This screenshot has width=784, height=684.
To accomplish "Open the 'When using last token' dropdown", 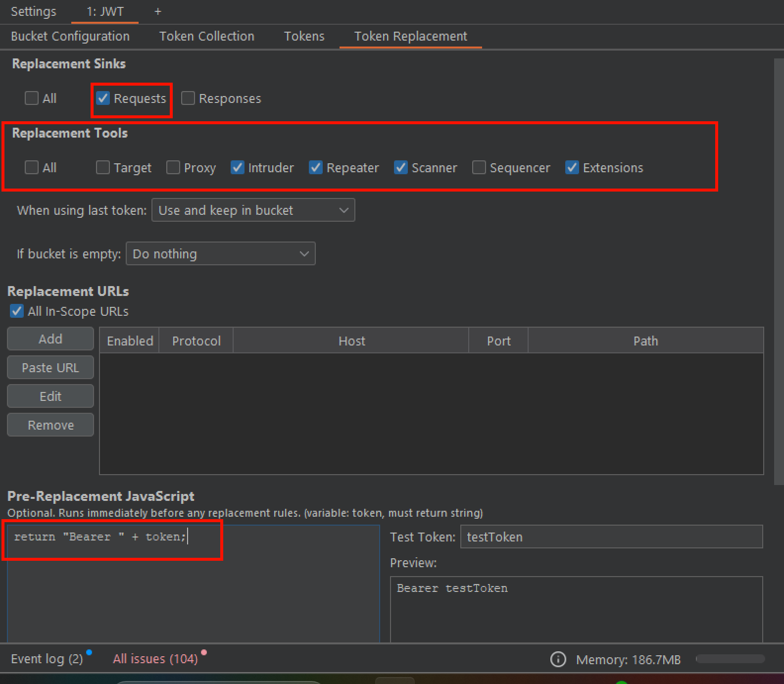I will (253, 210).
